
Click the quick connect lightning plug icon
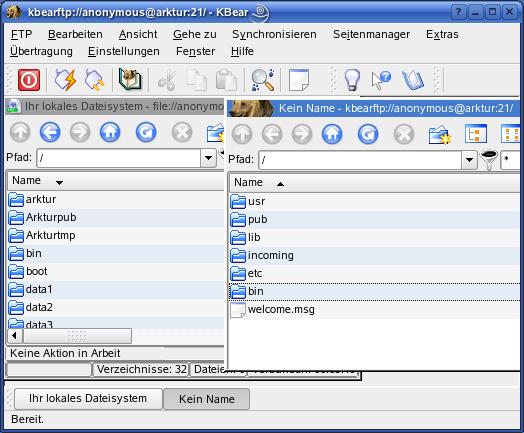[x=65, y=80]
